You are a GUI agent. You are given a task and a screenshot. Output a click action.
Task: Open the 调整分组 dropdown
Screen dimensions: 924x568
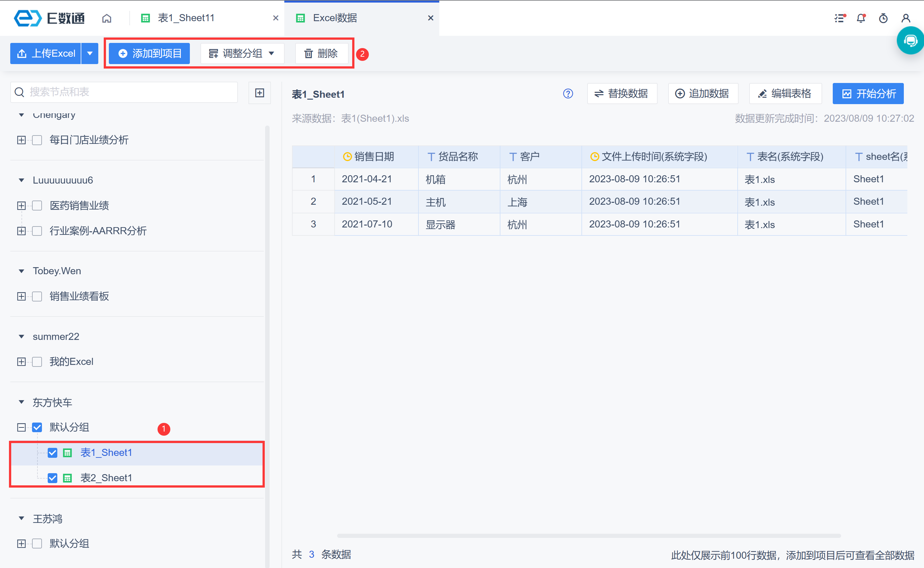242,54
